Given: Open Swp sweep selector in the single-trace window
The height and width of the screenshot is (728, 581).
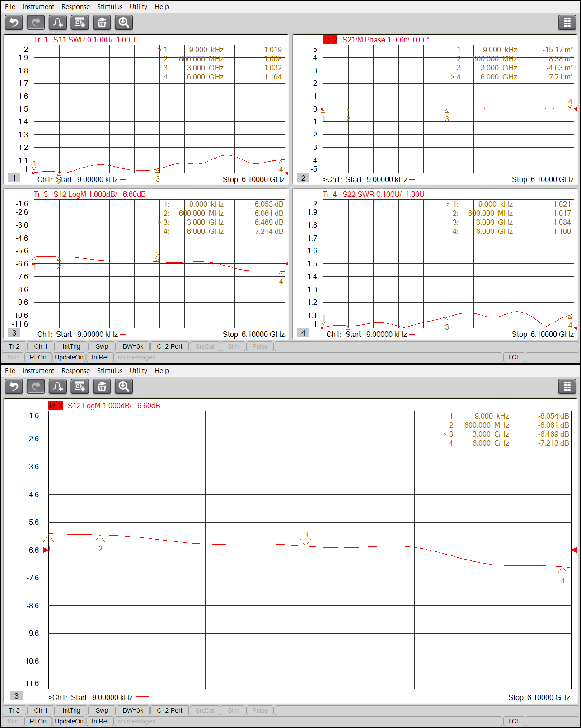Looking at the screenshot, I should (102, 710).
